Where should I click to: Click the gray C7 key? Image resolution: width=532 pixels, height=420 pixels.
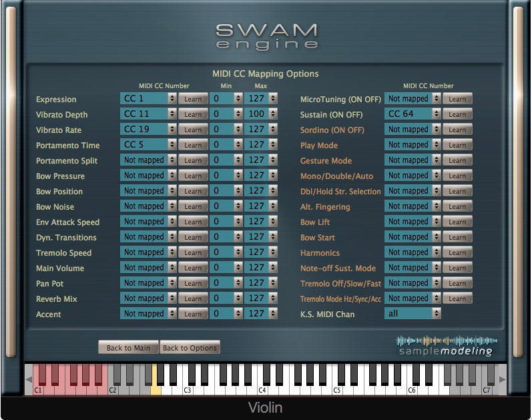click(x=487, y=390)
